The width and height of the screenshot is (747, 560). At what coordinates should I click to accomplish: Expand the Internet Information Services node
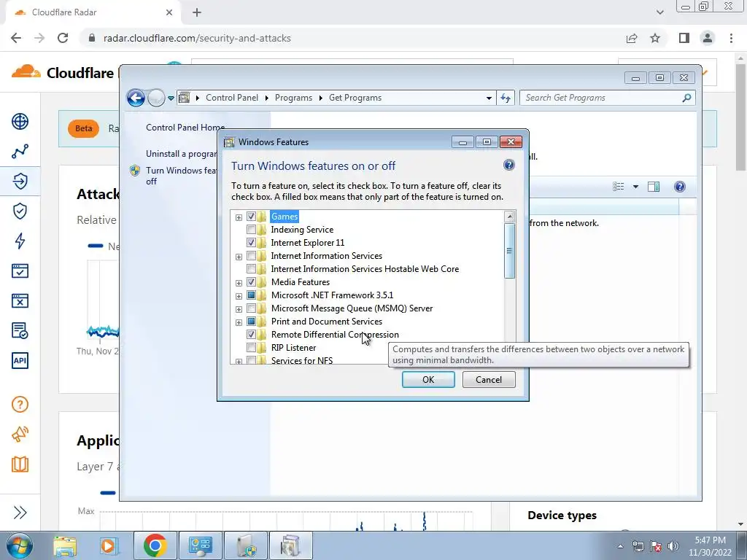pyautogui.click(x=239, y=257)
